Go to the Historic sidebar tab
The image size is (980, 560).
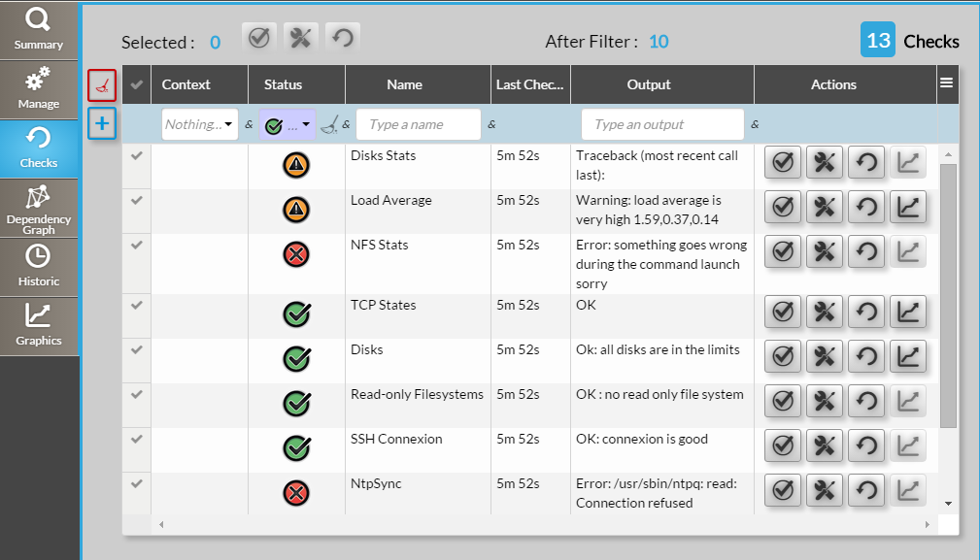pyautogui.click(x=39, y=267)
